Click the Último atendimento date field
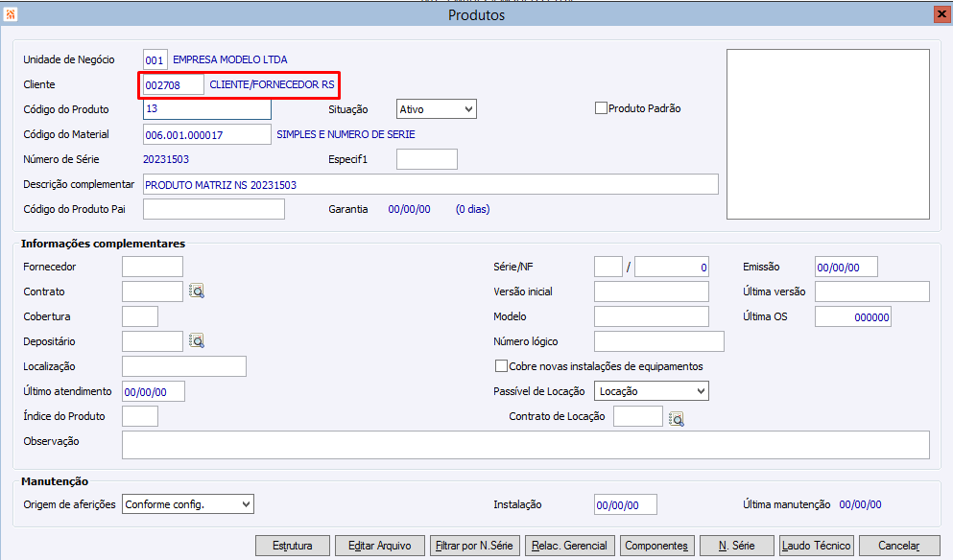 click(x=154, y=392)
